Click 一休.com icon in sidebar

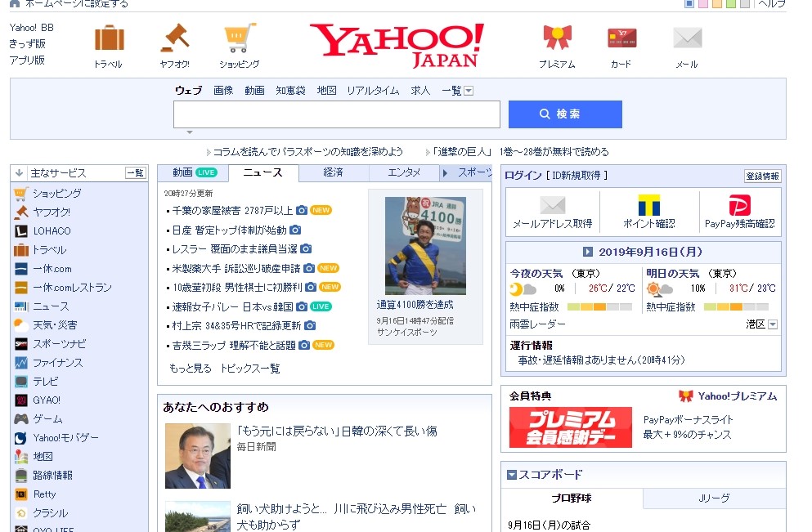[x=20, y=269]
